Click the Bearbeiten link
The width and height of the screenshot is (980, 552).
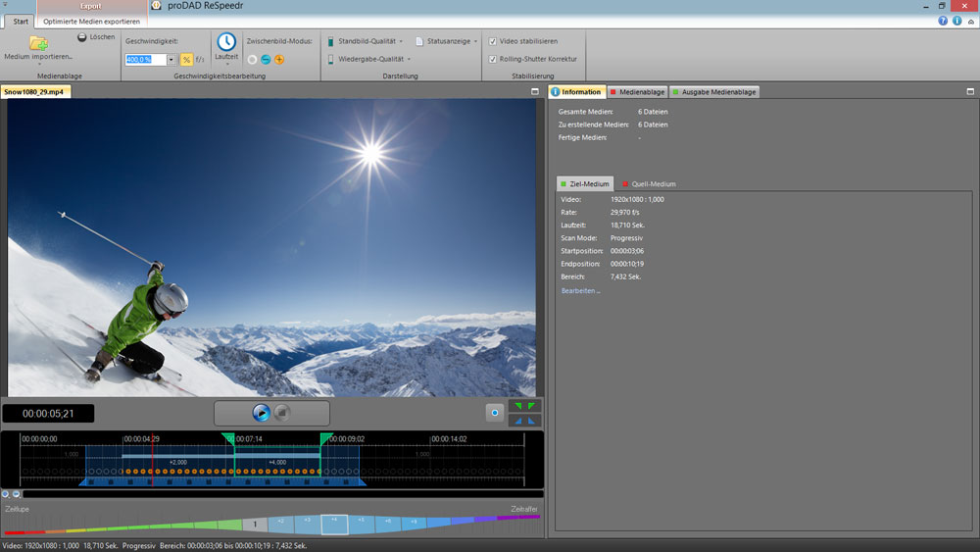580,291
